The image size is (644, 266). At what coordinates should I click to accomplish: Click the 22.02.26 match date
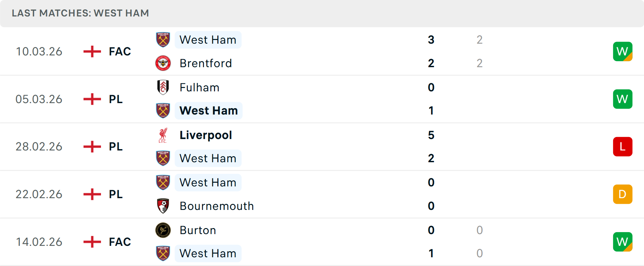coord(39,194)
